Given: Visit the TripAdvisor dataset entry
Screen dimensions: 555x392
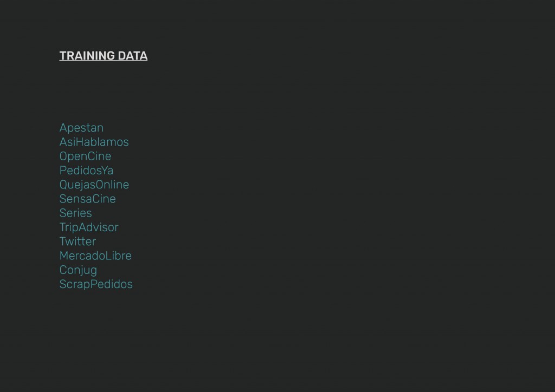Looking at the screenshot, I should coord(88,227).
